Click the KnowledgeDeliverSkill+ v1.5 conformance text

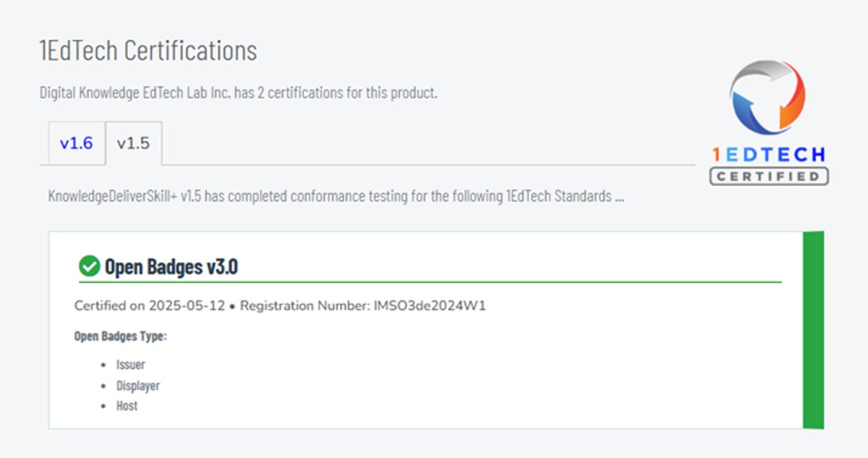pos(336,197)
